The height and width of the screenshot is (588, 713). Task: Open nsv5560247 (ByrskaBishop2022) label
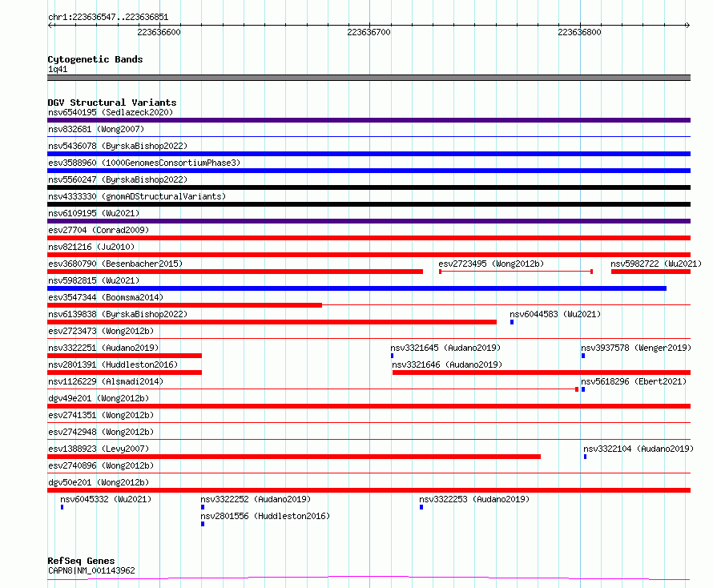118,179
